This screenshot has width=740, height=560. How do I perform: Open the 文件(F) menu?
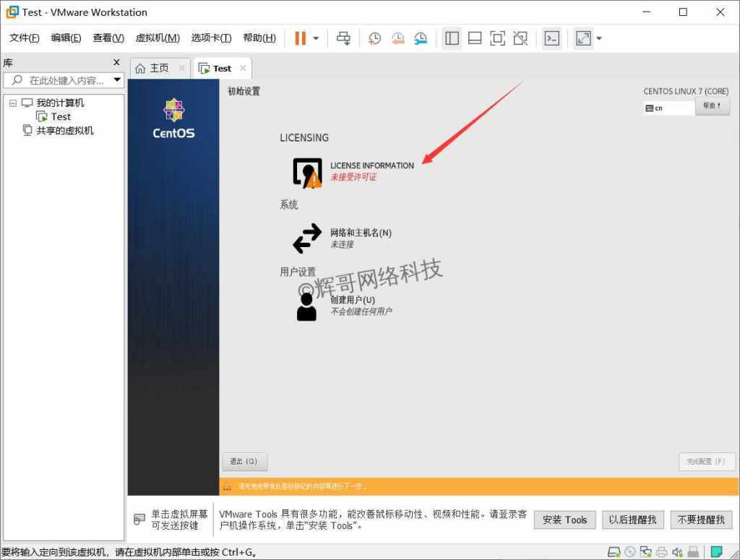[24, 38]
